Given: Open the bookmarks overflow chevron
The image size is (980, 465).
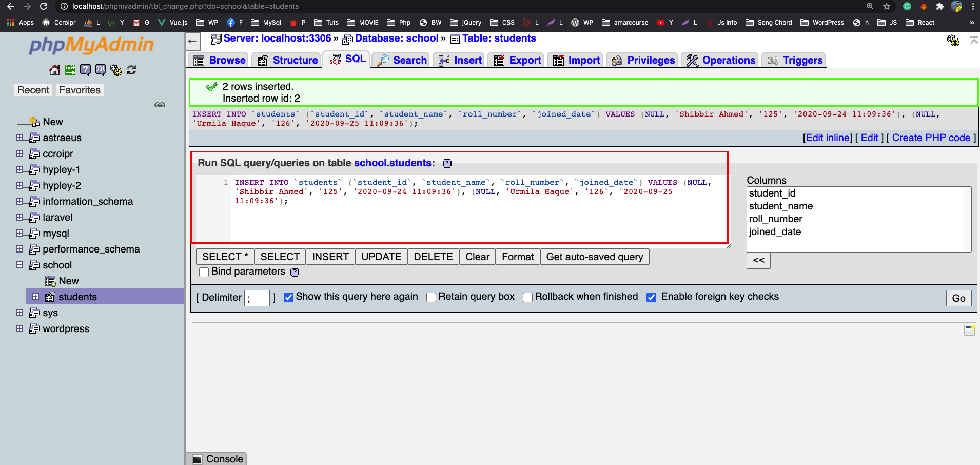Looking at the screenshot, I should tap(972, 23).
